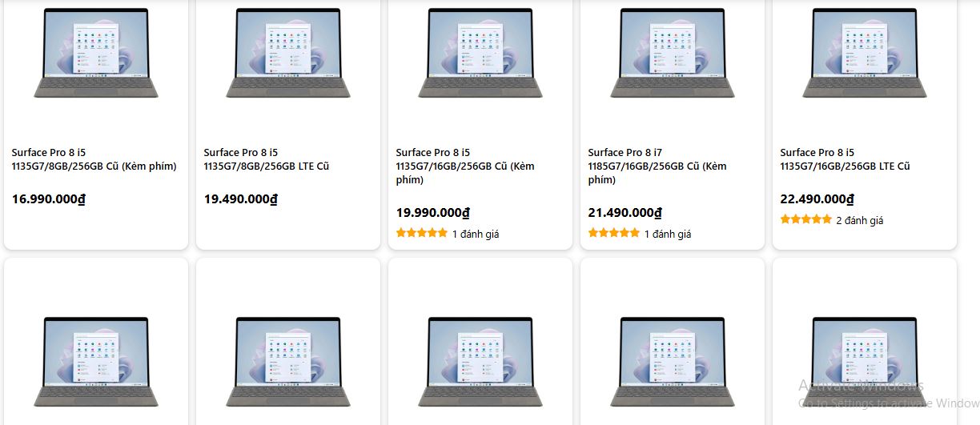
Task: Open "1 đánh giá" reviews for the i7 model
Action: pos(668,235)
